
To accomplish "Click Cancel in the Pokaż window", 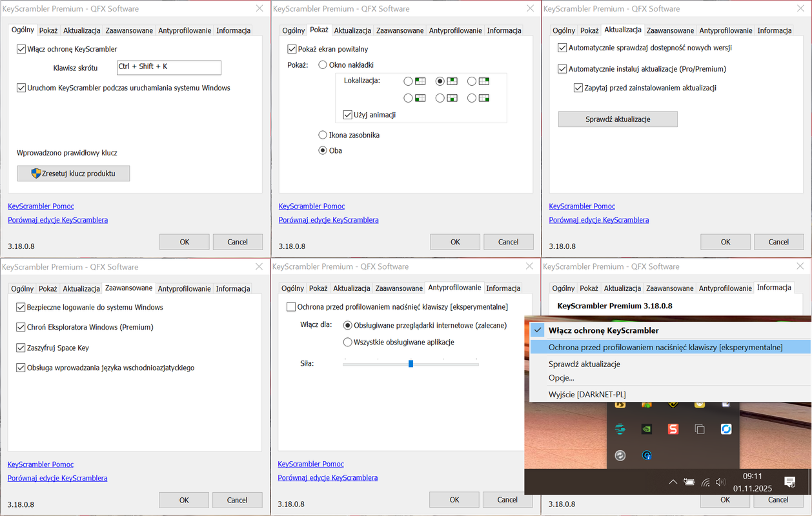I will [x=509, y=242].
